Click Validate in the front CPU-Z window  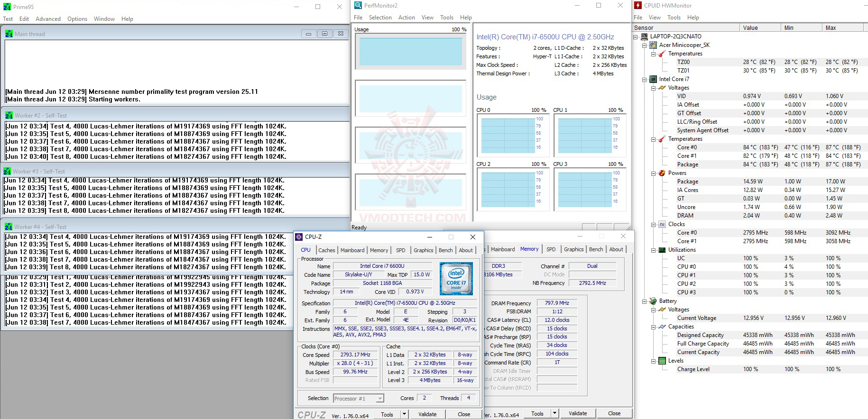427,414
